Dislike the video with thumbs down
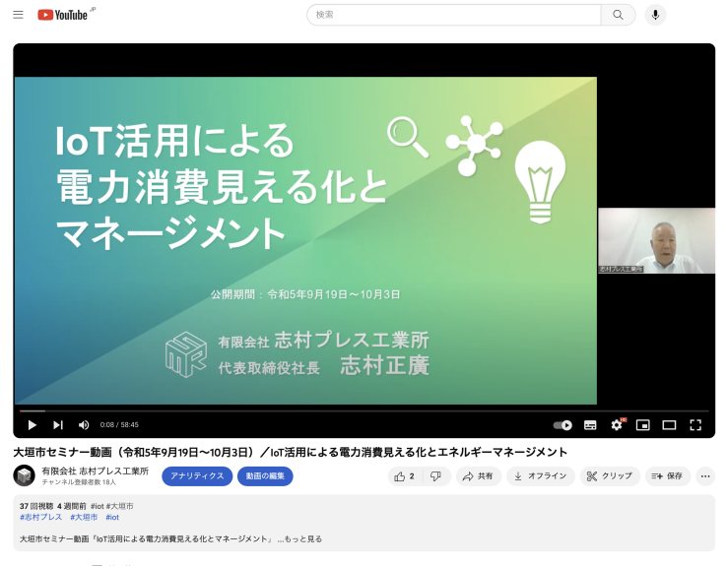 pos(436,476)
